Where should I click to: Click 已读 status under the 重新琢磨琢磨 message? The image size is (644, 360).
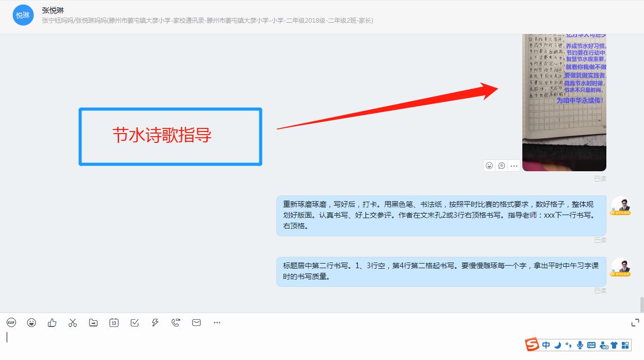click(600, 240)
